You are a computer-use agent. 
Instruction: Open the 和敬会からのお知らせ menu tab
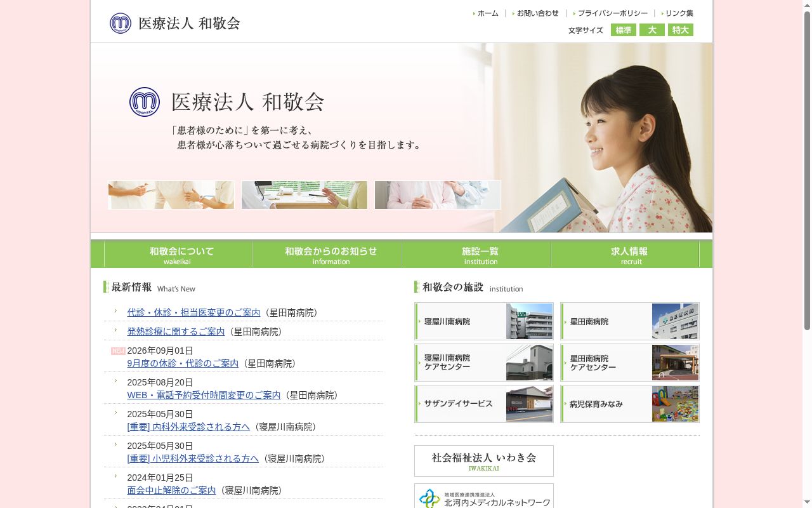(x=327, y=255)
